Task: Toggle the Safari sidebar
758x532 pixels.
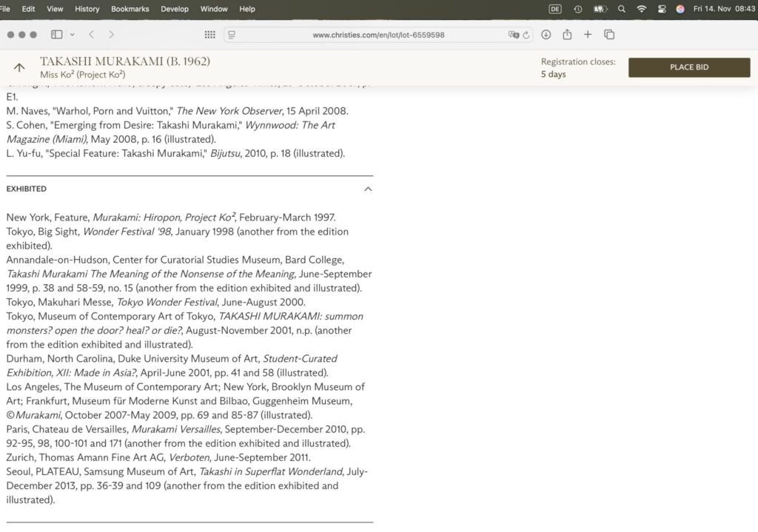Action: [x=56, y=35]
